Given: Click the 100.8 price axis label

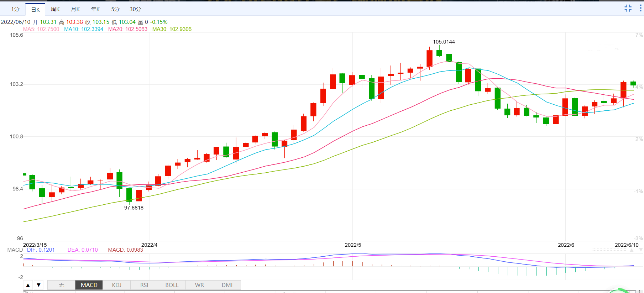Looking at the screenshot, I should [x=16, y=136].
